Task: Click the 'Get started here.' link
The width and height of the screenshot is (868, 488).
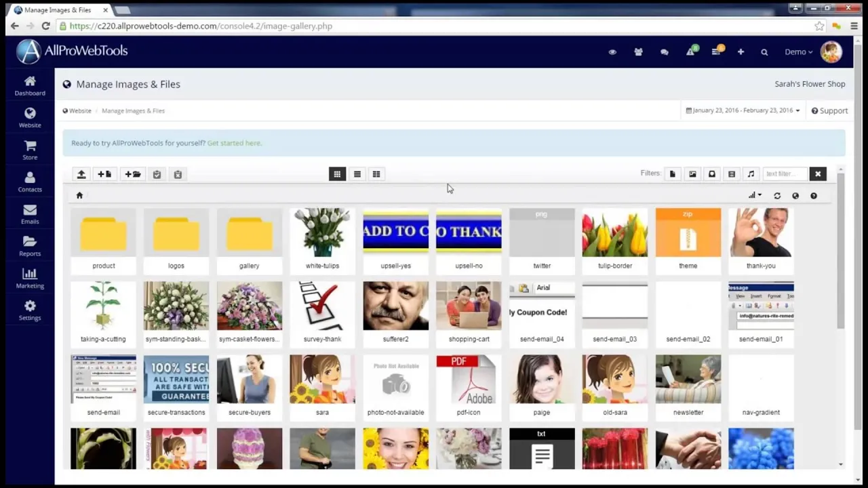Action: 235,143
